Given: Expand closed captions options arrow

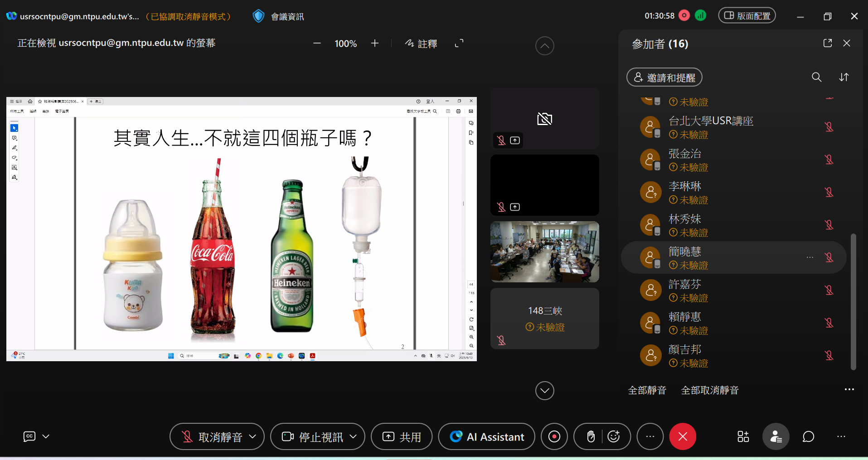Looking at the screenshot, I should (x=46, y=436).
